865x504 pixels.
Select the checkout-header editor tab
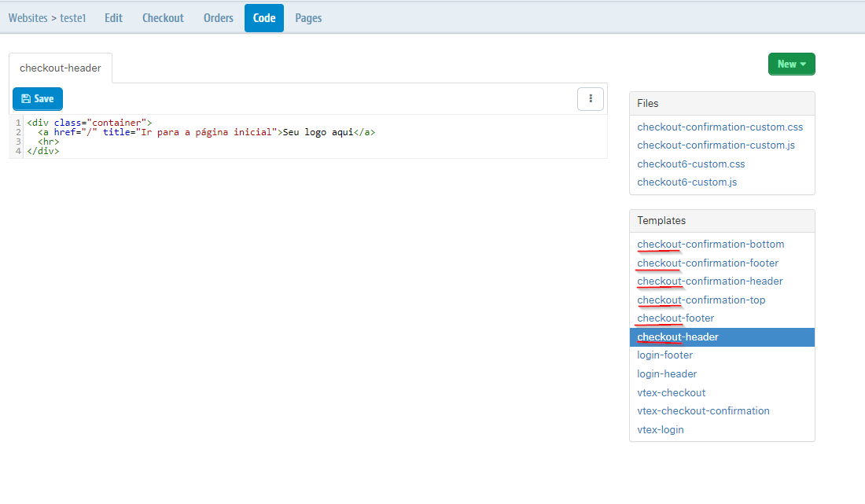pyautogui.click(x=61, y=68)
